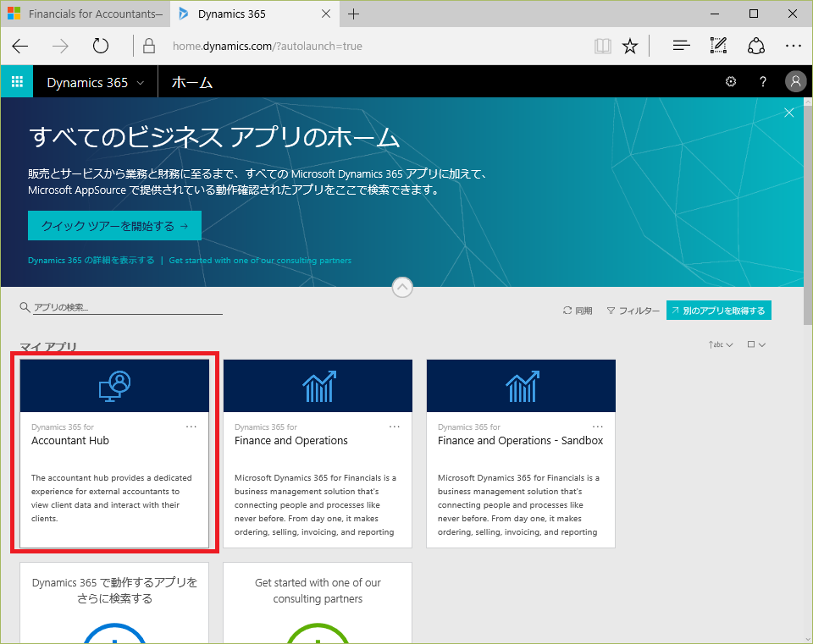Open Dynamics 365 の詳細を表示する link
This screenshot has width=813, height=644.
tap(91, 260)
